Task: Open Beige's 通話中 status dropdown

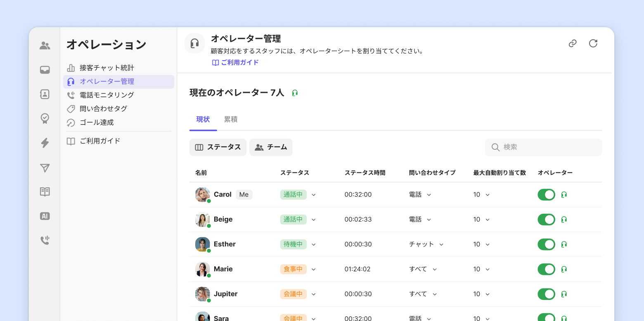Action: tap(313, 220)
